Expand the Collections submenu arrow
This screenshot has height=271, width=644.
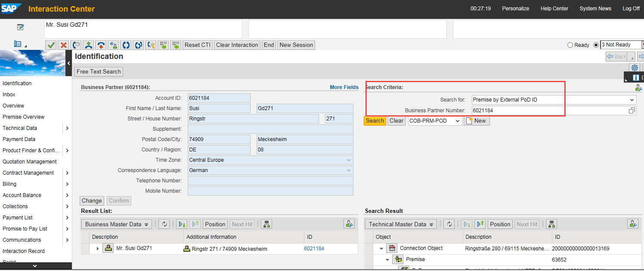[67, 206]
